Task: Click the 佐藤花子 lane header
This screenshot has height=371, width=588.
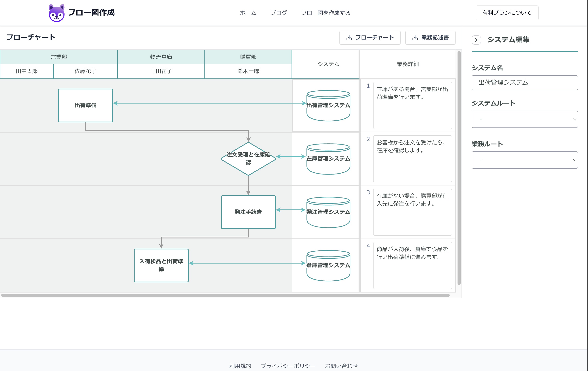Action: (86, 71)
